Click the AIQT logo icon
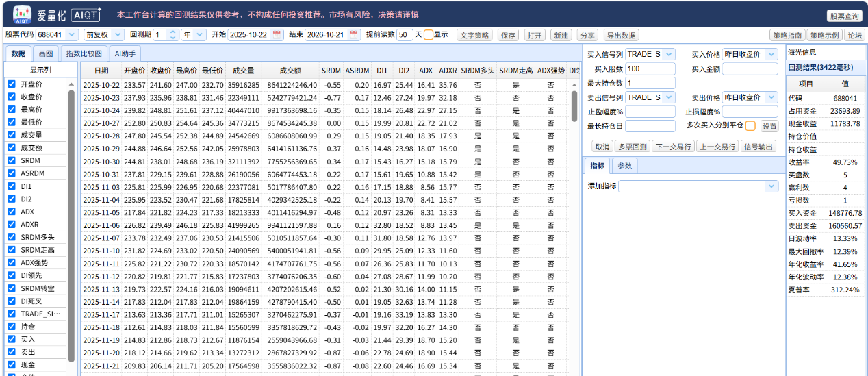 pos(23,14)
